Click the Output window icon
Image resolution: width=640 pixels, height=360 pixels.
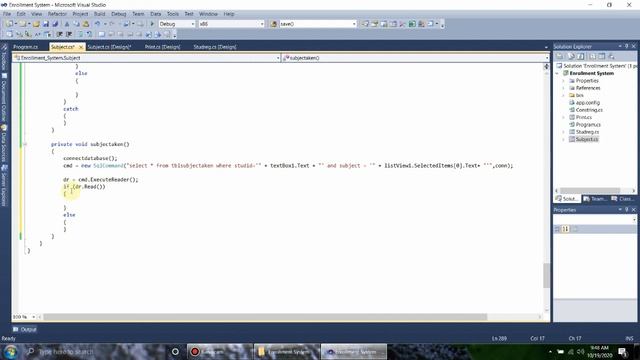16,329
